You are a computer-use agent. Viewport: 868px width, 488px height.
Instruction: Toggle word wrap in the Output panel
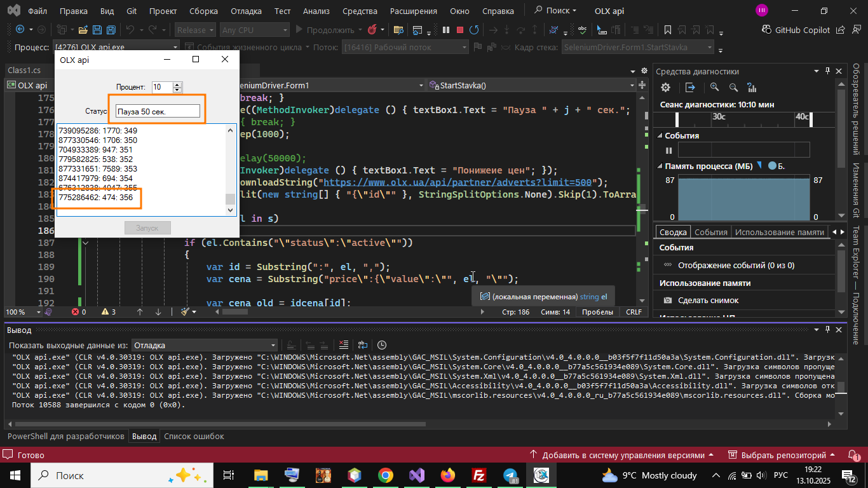[362, 345]
